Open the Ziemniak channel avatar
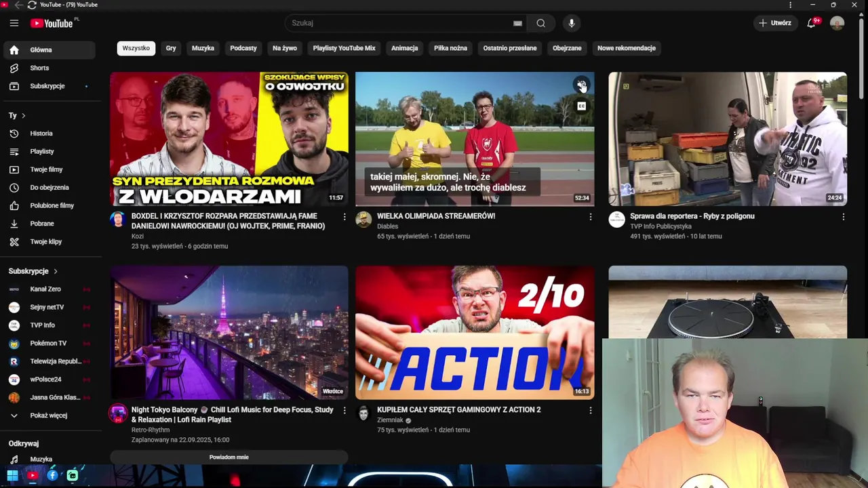The image size is (868, 488). coord(363,413)
